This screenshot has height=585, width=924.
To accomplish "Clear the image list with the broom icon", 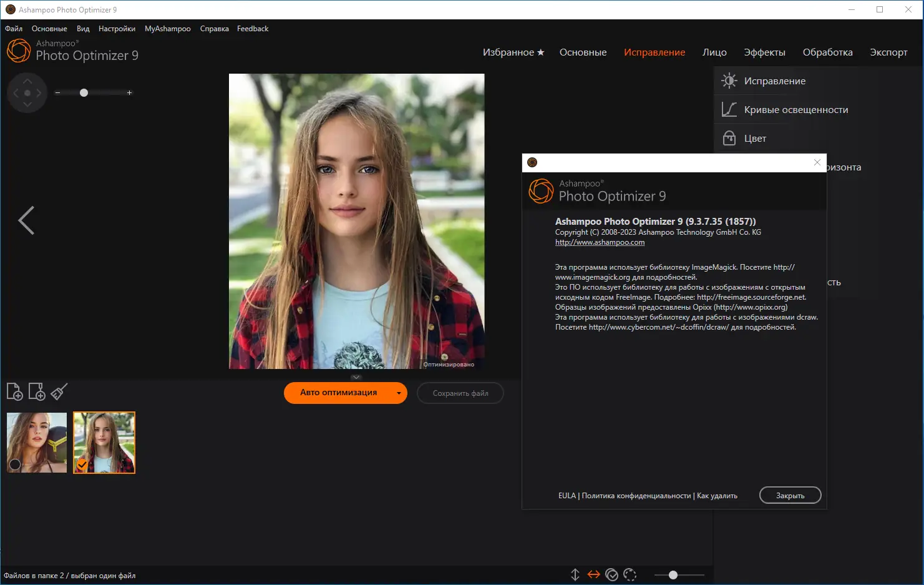I will tap(59, 391).
